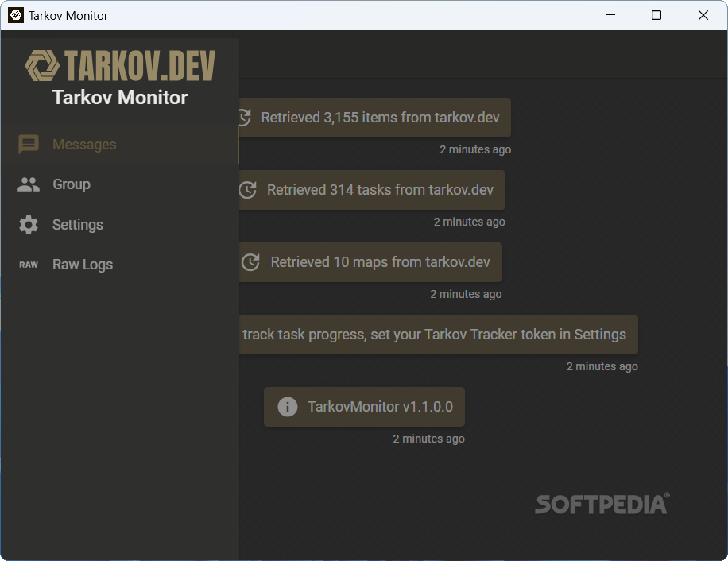Screen dimensions: 728x561
Task: Minimize the Tarkov Monitor window
Action: click(x=610, y=15)
